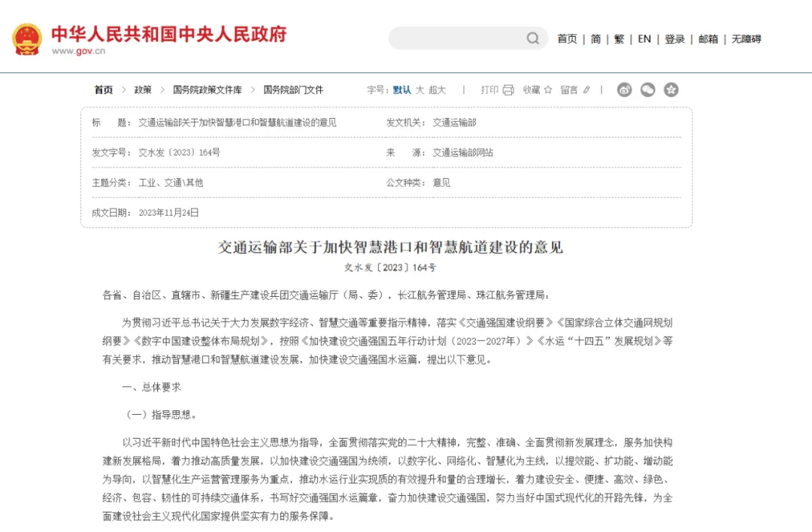Share to WeChat via its icon
Image resolution: width=812 pixels, height=532 pixels.
[647, 90]
